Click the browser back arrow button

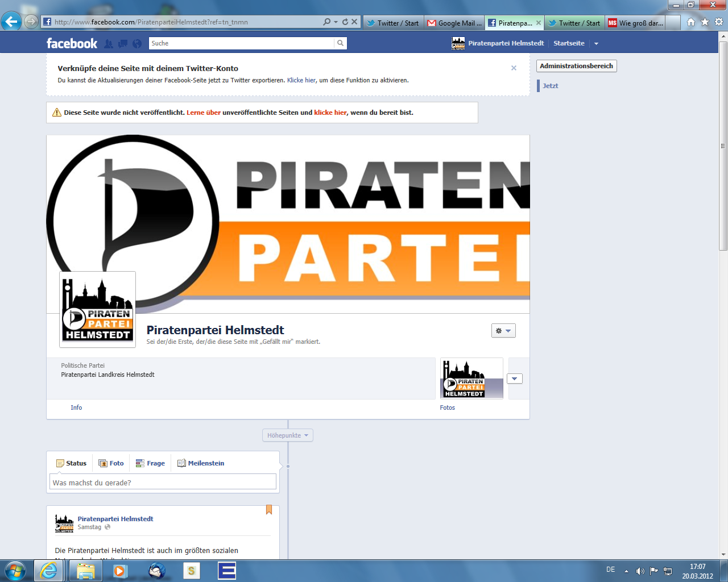(x=11, y=22)
